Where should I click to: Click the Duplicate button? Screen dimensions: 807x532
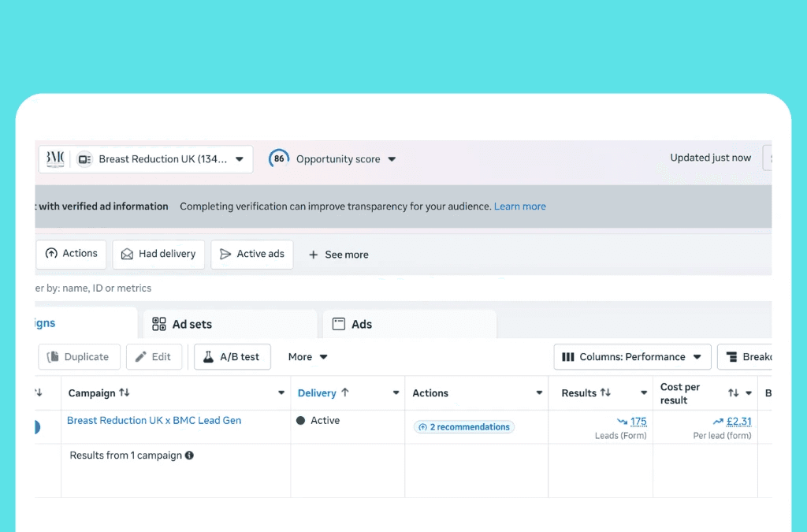(79, 357)
